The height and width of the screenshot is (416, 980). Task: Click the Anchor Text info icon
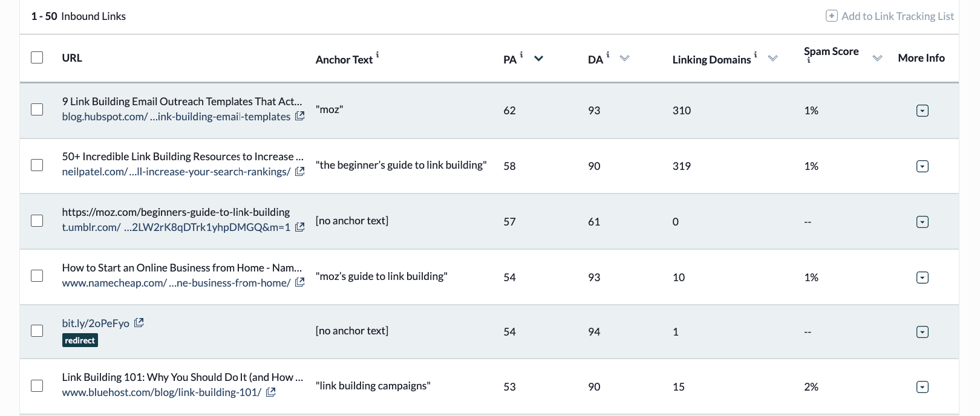coord(377,54)
